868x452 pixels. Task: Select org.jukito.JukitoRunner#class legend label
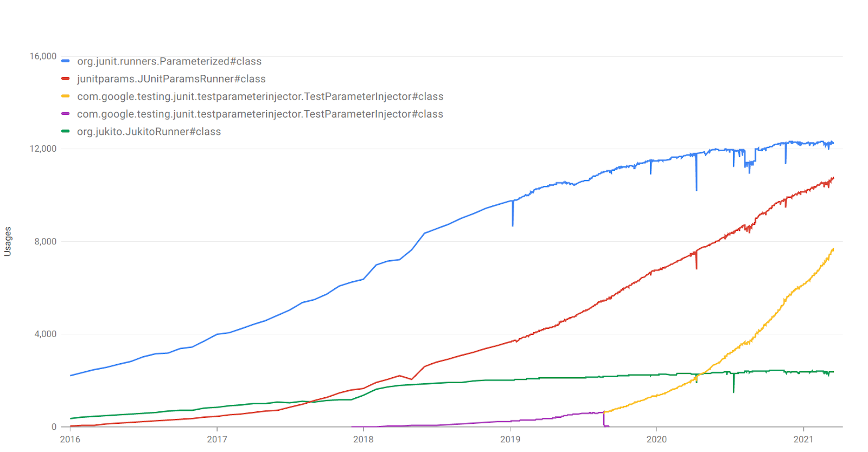point(149,132)
